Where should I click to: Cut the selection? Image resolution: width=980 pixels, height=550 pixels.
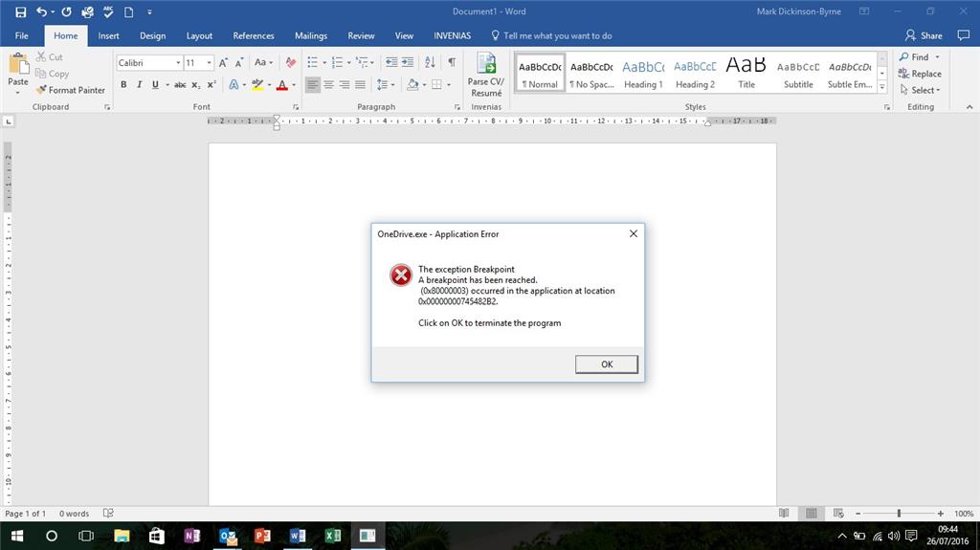click(x=50, y=56)
